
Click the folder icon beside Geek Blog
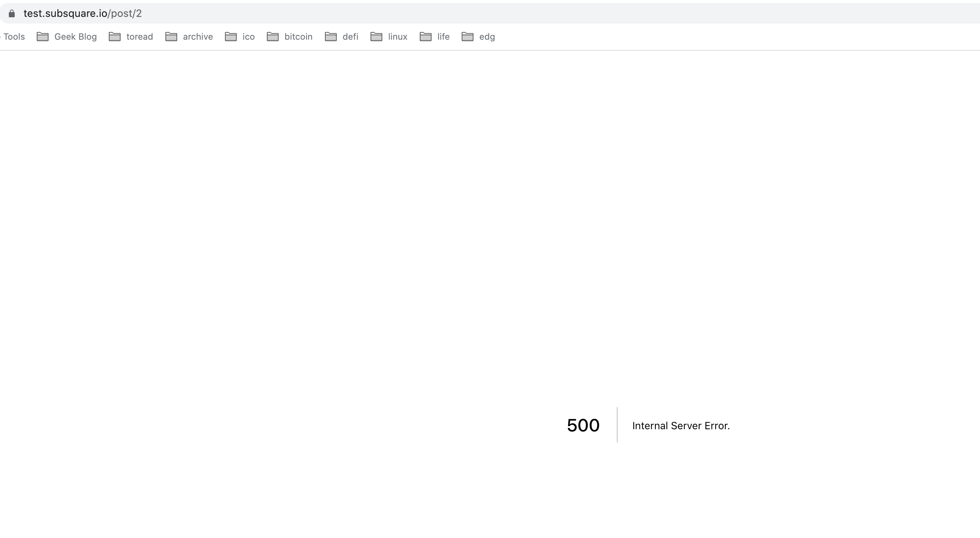[43, 36]
